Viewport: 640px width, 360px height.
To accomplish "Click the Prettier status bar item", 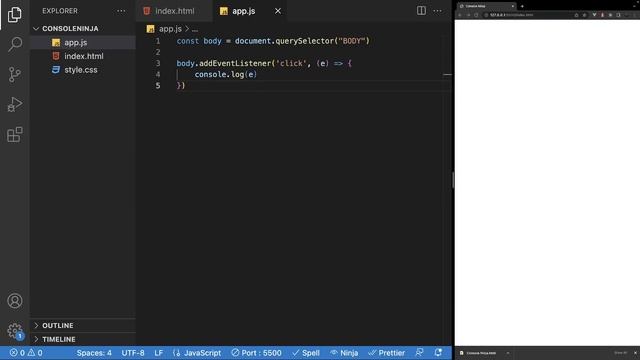I will coord(386,353).
